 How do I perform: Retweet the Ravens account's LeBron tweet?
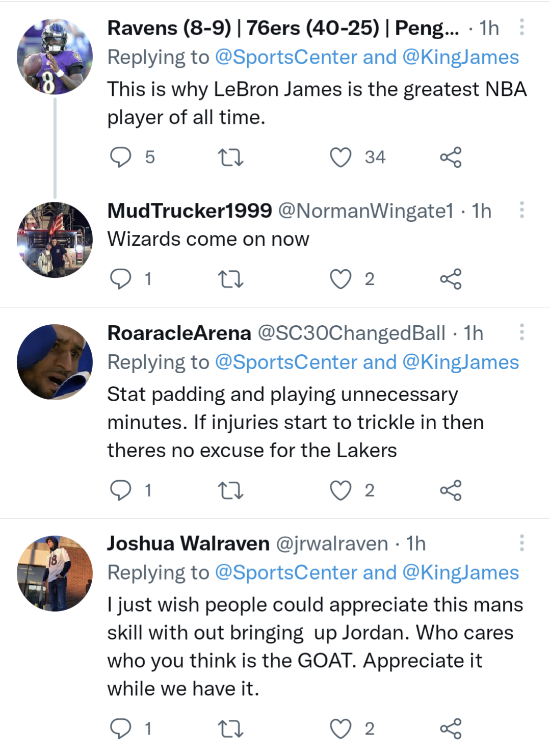[x=230, y=157]
